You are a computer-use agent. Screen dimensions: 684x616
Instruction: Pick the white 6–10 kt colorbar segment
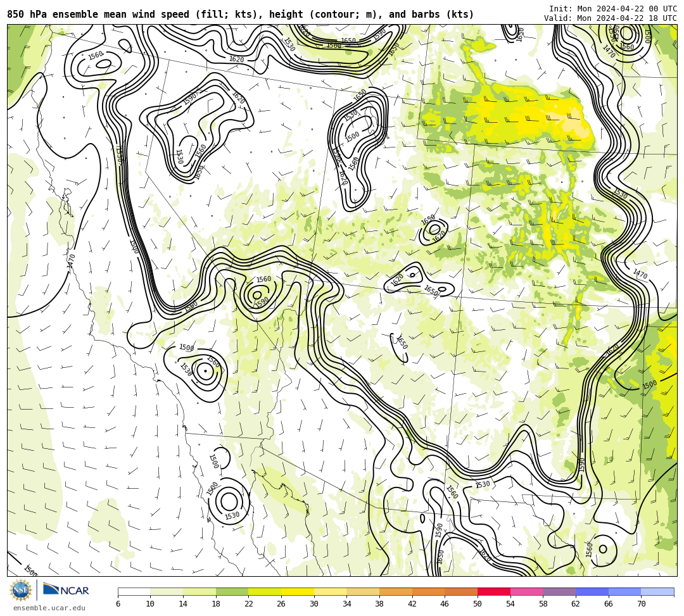[x=134, y=591]
